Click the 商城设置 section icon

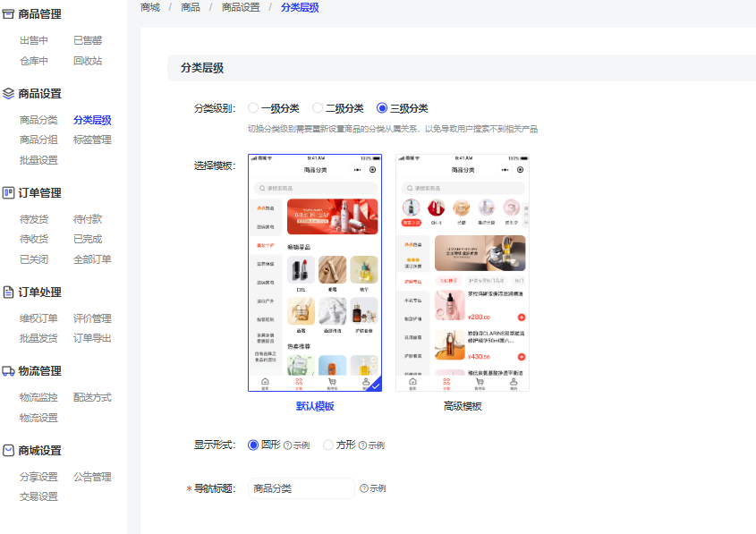[9, 450]
